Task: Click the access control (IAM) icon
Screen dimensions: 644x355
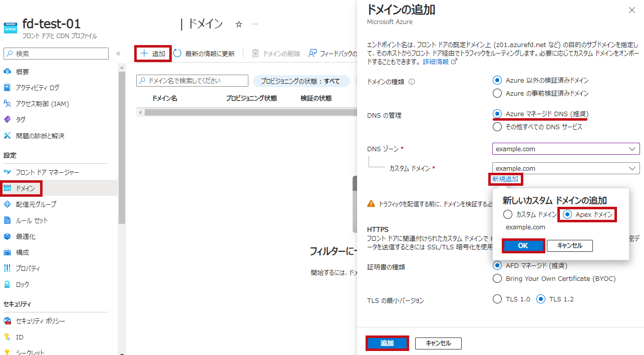Action: (7, 104)
